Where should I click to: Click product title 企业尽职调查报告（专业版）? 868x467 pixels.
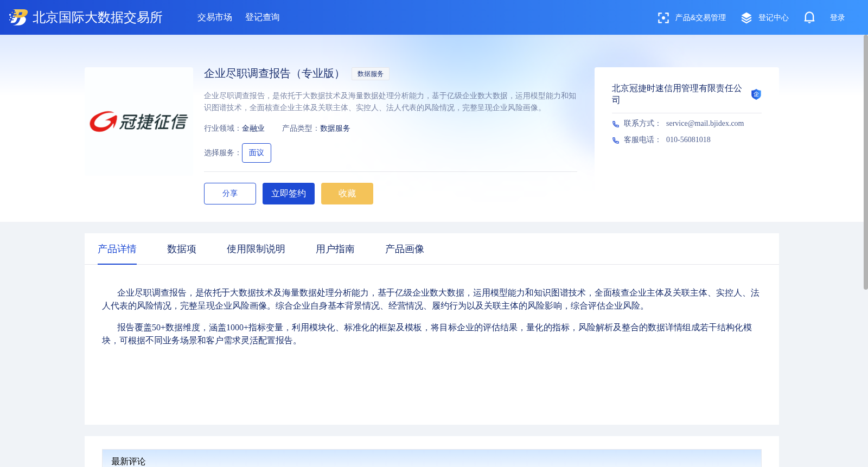coord(274,74)
